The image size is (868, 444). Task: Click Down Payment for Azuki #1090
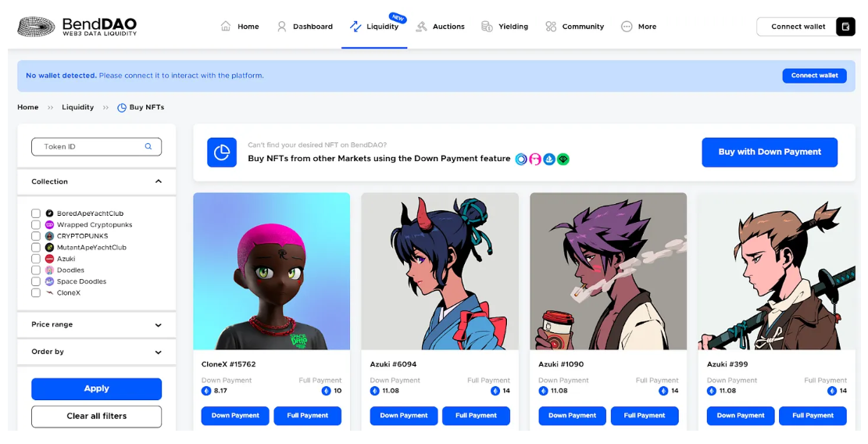[573, 416]
